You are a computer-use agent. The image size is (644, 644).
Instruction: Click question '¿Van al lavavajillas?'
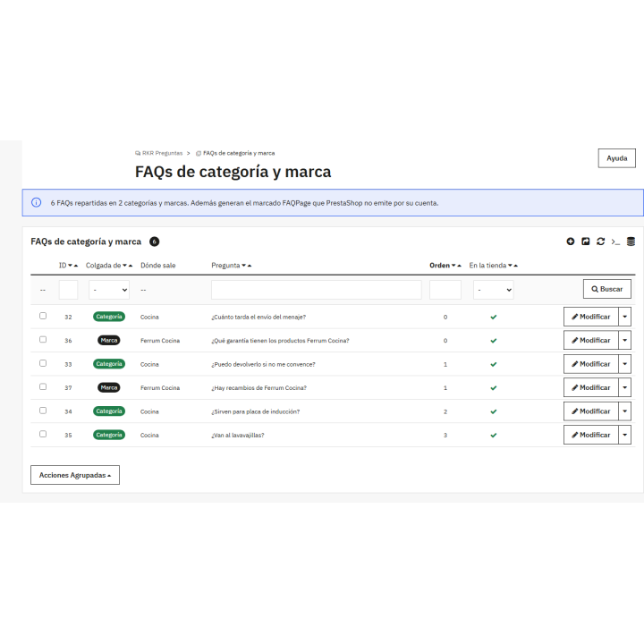(x=238, y=436)
